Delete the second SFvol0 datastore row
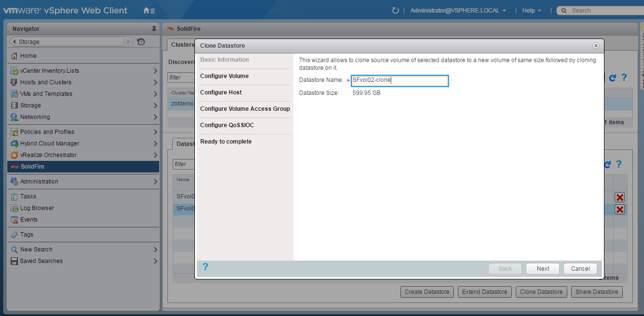644x316 pixels. click(x=620, y=209)
